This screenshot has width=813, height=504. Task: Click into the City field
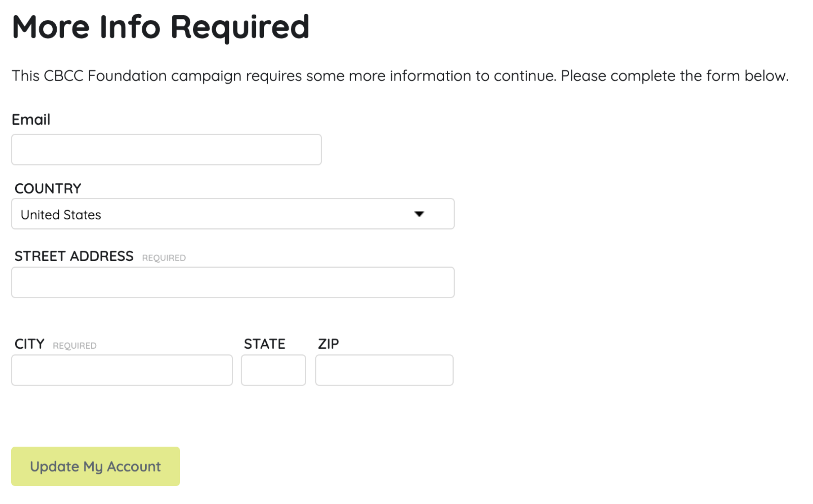(x=122, y=370)
